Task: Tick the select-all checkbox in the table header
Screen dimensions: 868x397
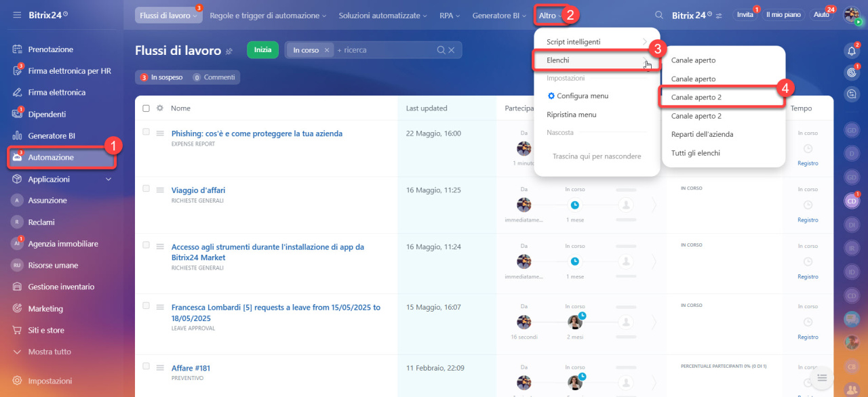Action: 146,108
